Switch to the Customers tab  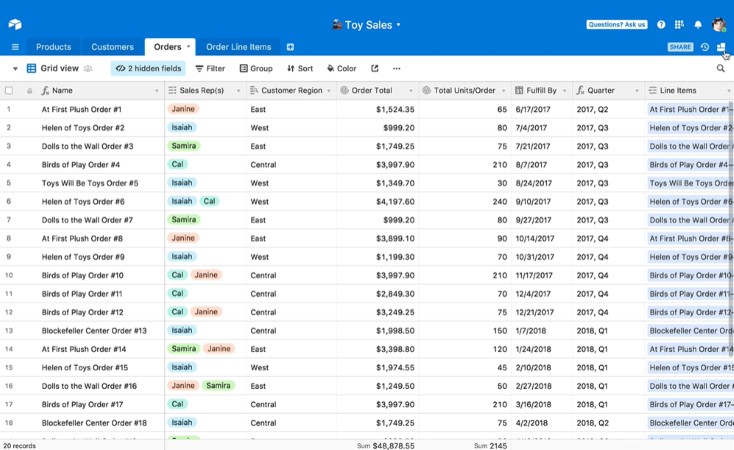pyautogui.click(x=112, y=47)
